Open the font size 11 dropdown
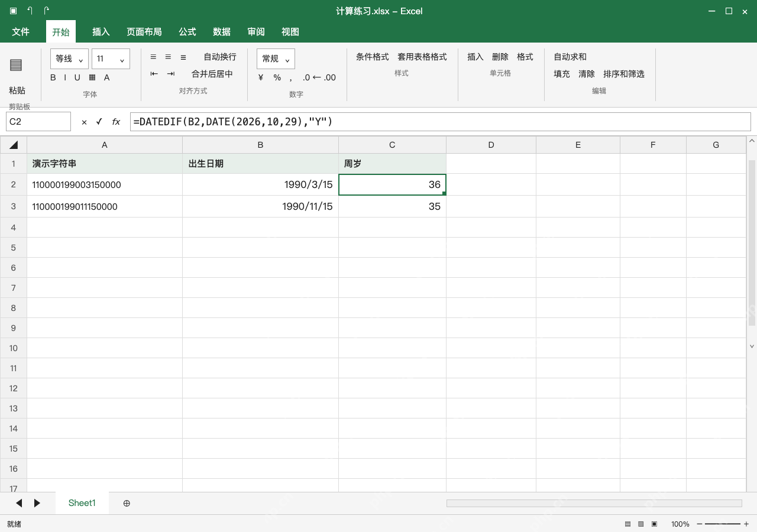The image size is (757, 532). 111,59
